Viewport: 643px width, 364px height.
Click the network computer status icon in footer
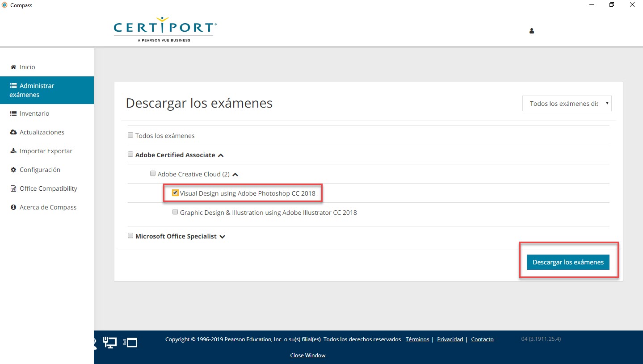click(x=110, y=343)
